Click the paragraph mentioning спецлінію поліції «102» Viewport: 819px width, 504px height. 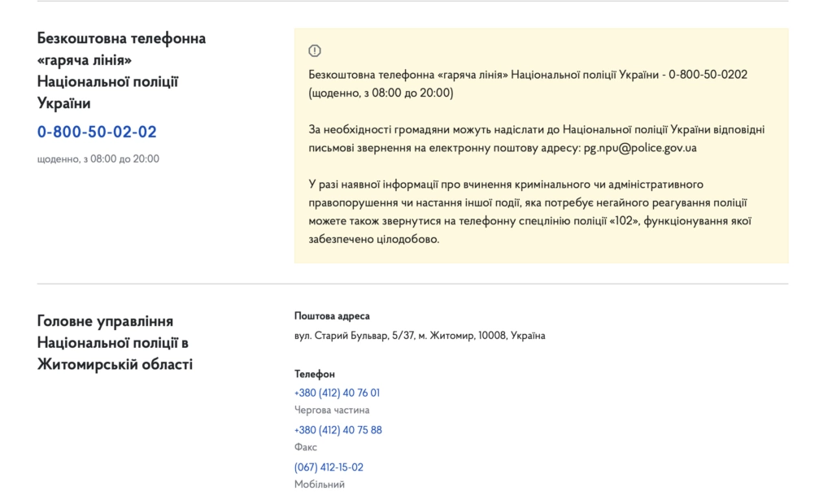click(x=529, y=211)
